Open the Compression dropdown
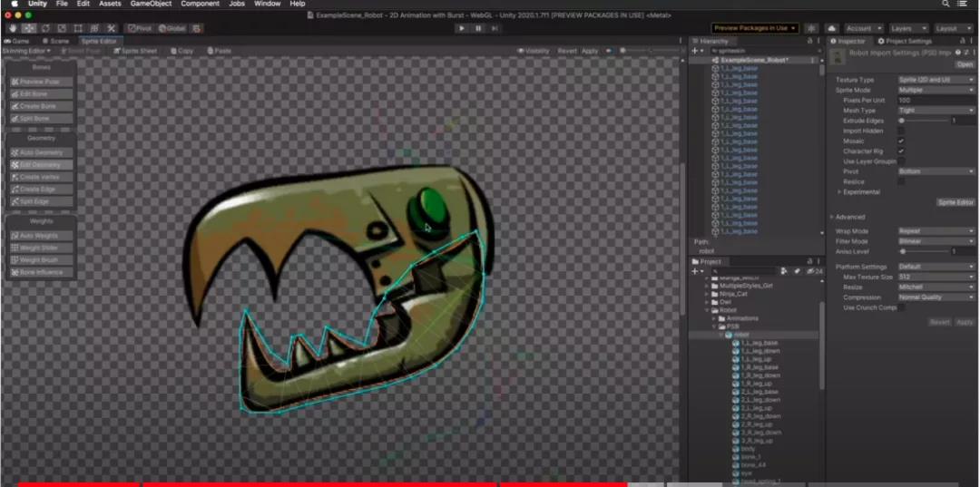Viewport: 980px width, 487px height. (x=936, y=297)
